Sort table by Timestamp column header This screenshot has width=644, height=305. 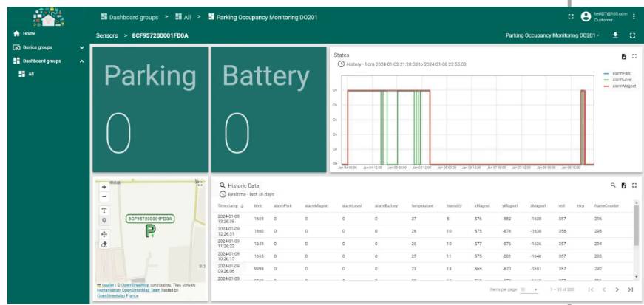[229, 205]
